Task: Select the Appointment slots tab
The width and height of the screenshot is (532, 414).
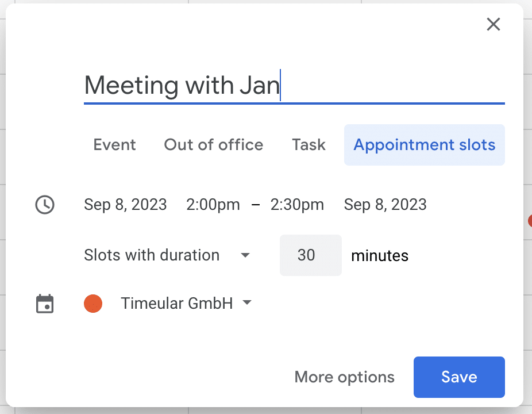Action: pyautogui.click(x=424, y=145)
